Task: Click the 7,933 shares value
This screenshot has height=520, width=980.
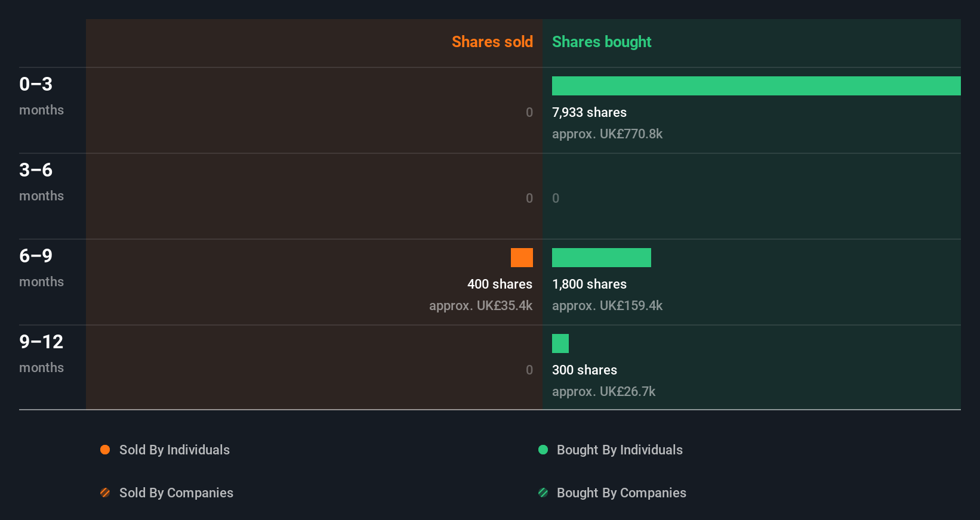Action: [589, 112]
